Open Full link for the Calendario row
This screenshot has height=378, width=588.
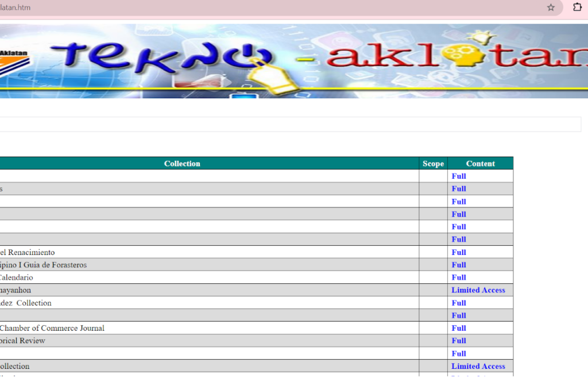tap(458, 277)
